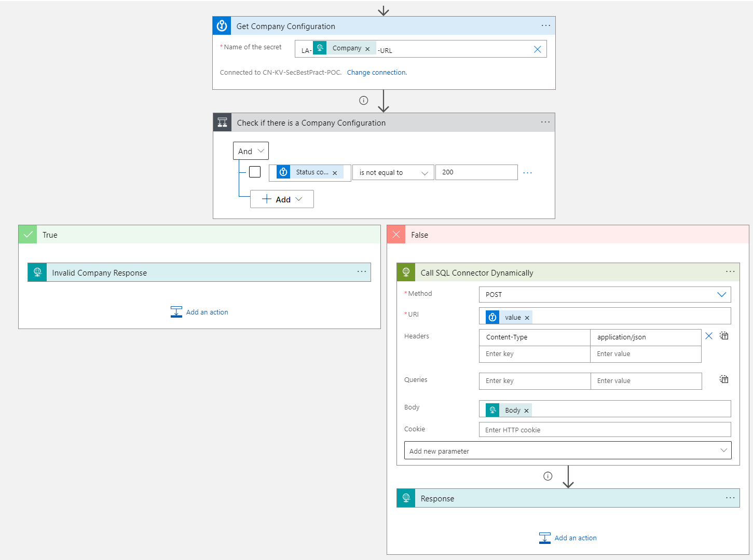Click the Add condition button
Screen dimensions: 753x560
(282, 199)
